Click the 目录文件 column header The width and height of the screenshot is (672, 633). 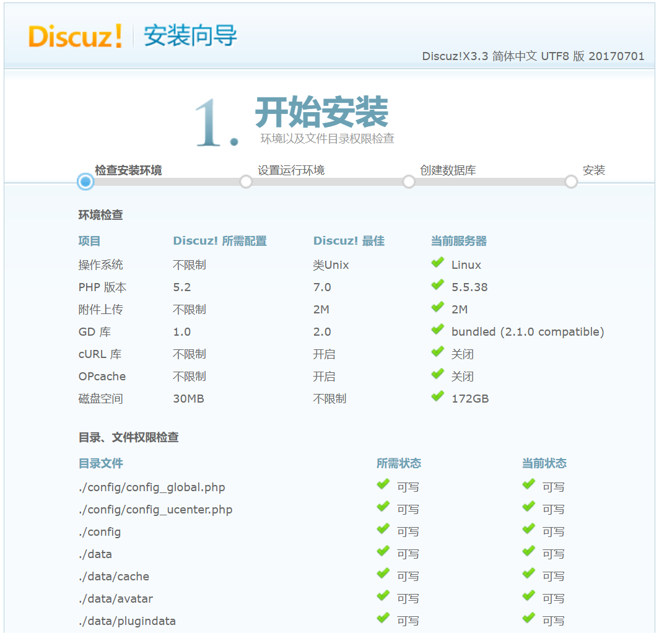(101, 463)
